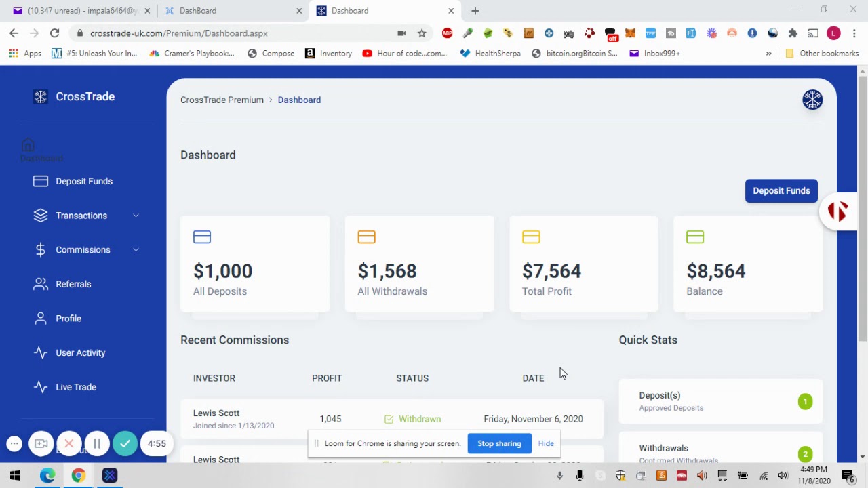Click the TFF extension icon

click(x=650, y=33)
